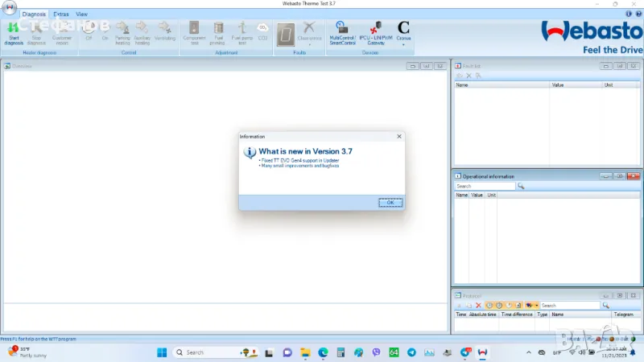Viewport: 644px width, 362px height.
Task: Restore the Overview panel window button
Action: [427, 66]
